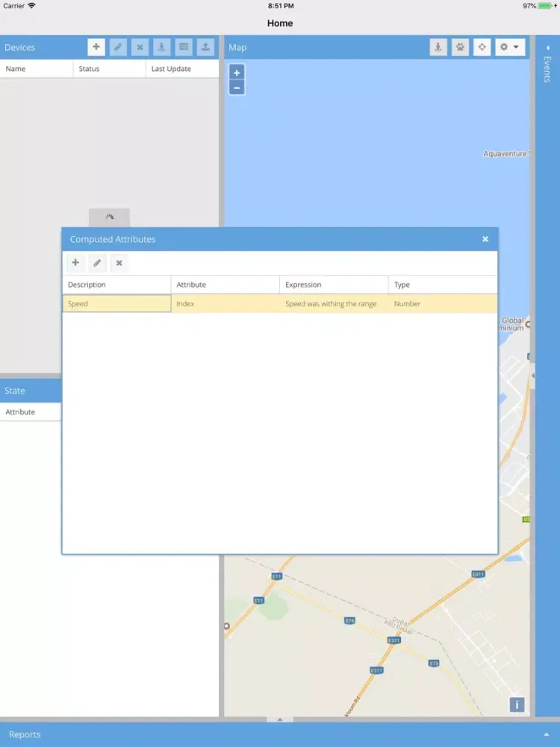Click the Devices panel title
The width and height of the screenshot is (560, 747).
click(20, 47)
